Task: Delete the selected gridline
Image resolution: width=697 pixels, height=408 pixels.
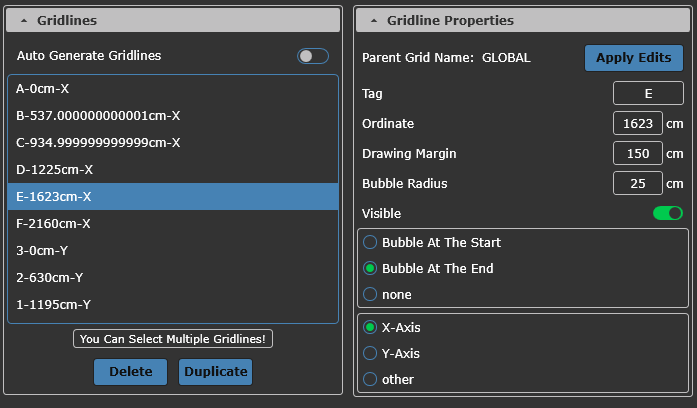Action: click(130, 372)
